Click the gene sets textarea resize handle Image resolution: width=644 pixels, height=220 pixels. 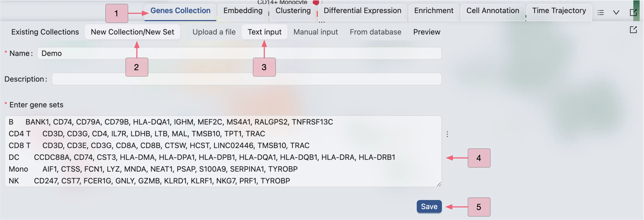(439, 184)
